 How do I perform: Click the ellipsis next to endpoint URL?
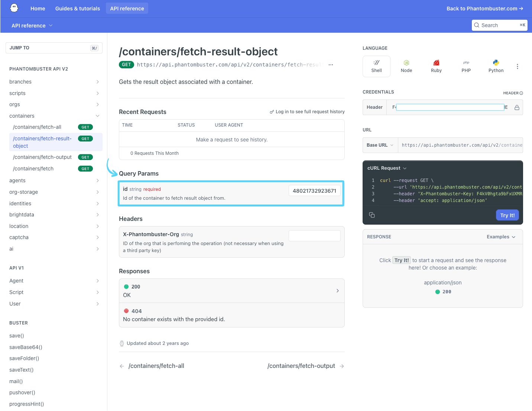click(331, 65)
